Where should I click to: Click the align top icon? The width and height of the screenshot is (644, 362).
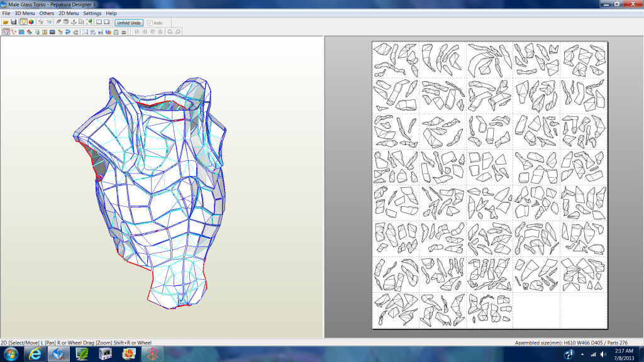[152, 31]
